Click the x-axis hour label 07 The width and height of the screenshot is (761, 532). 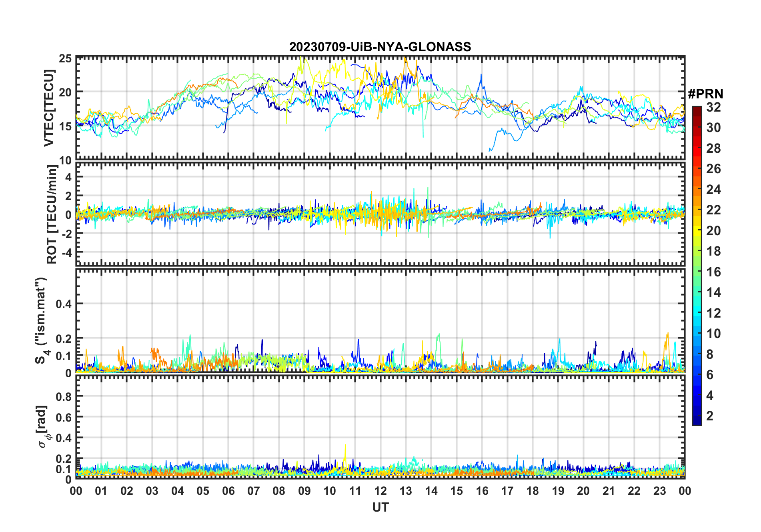(x=254, y=491)
